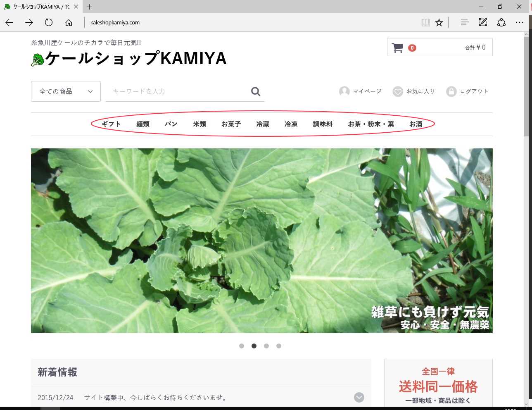
Task: Open the ギフト category
Action: (x=111, y=124)
